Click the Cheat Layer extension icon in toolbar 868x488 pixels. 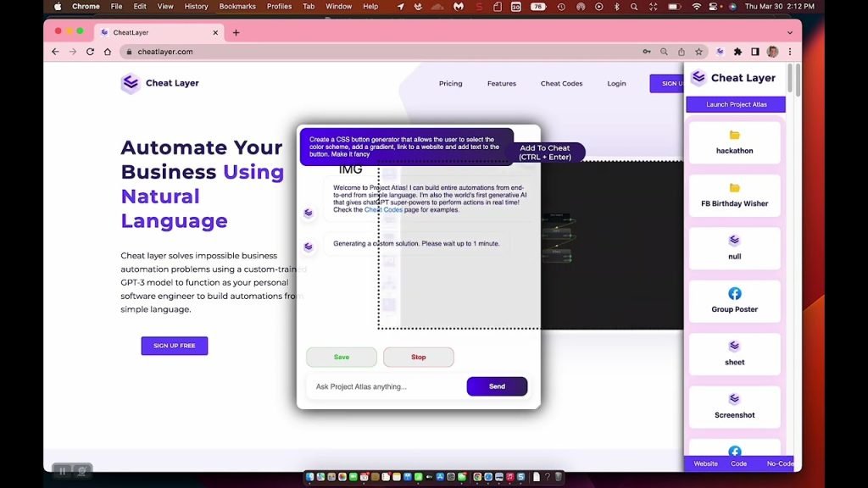720,52
